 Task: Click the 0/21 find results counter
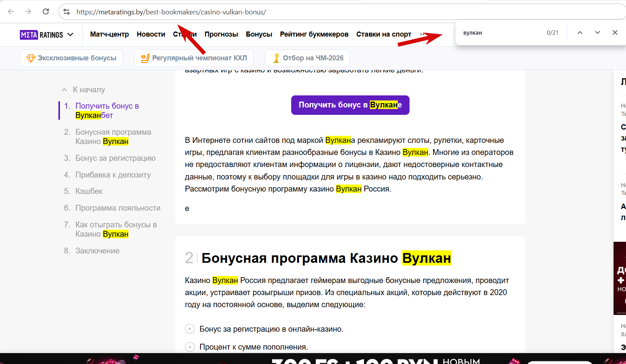pyautogui.click(x=552, y=33)
